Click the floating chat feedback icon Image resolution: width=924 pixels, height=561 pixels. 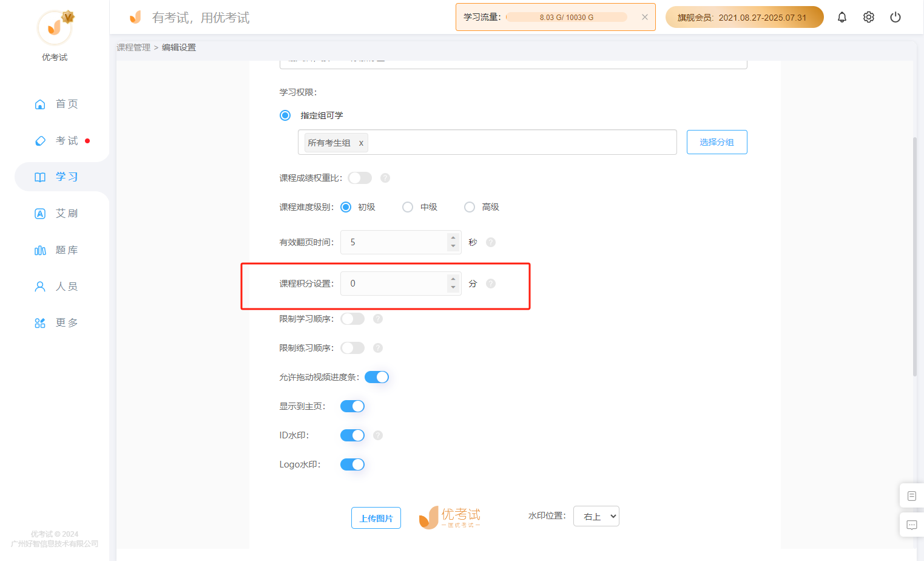(x=911, y=525)
